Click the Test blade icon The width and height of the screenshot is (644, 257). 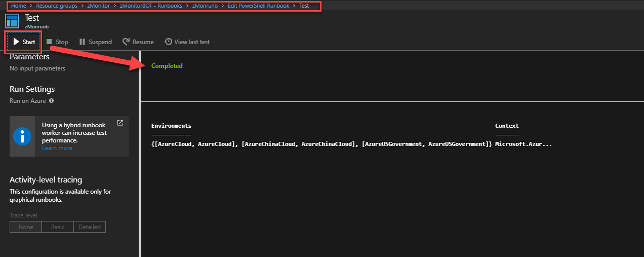click(x=12, y=21)
